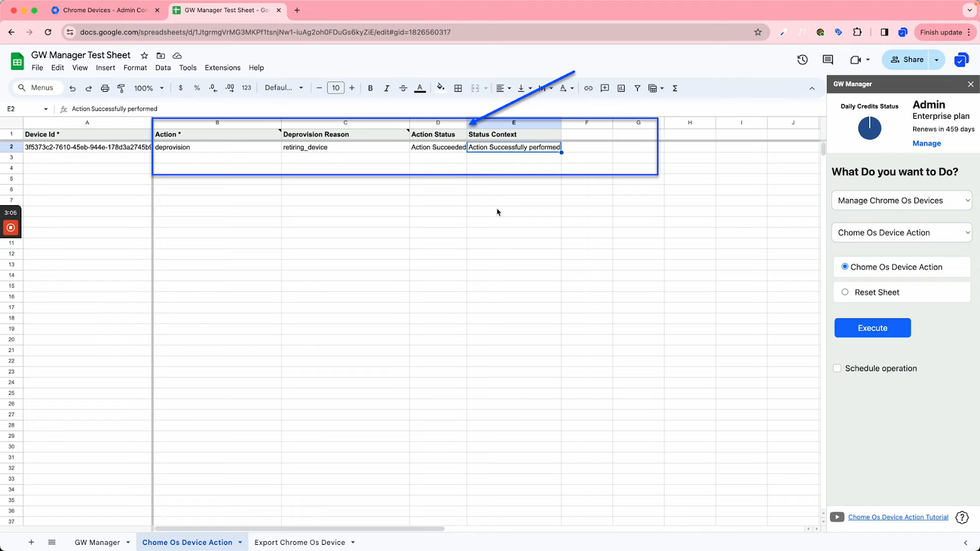Click the Print icon
The image size is (980, 551).
click(x=105, y=88)
